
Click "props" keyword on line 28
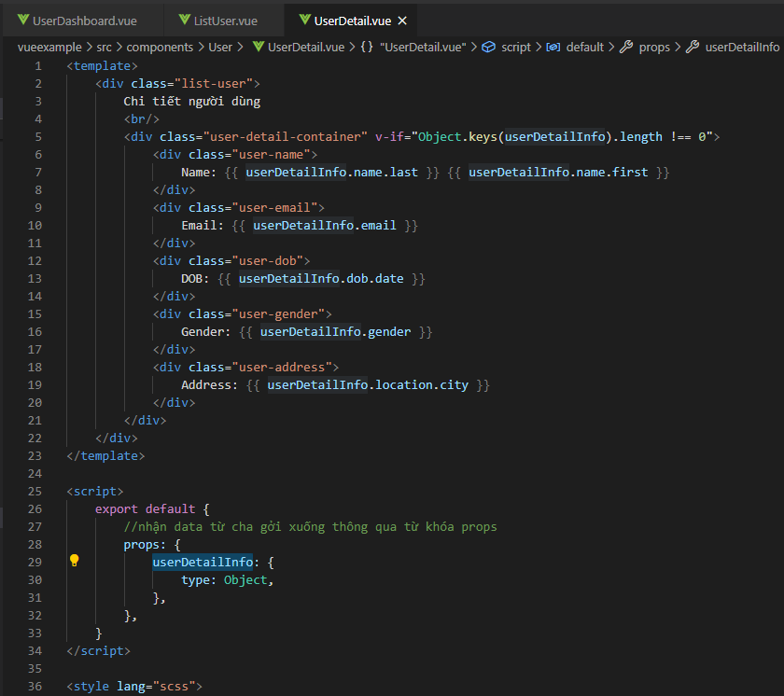coord(141,545)
